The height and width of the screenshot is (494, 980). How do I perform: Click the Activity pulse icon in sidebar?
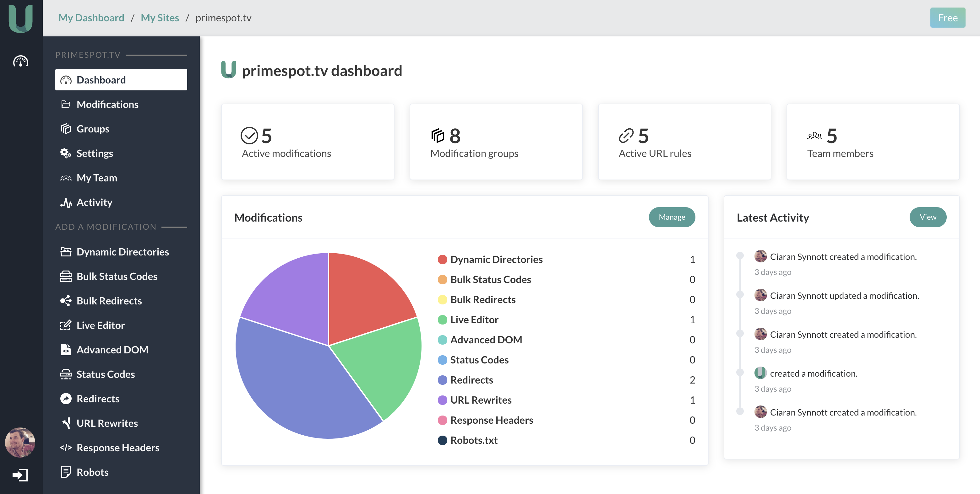click(66, 202)
